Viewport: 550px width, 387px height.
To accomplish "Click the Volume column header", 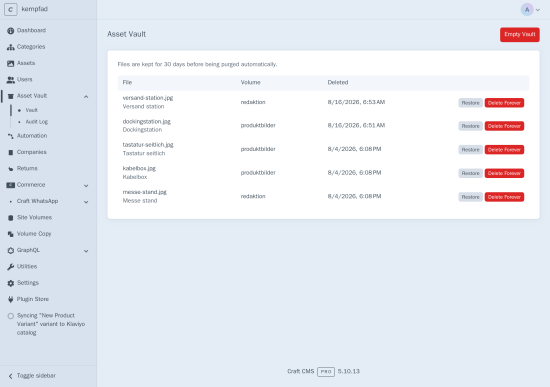I will click(250, 82).
